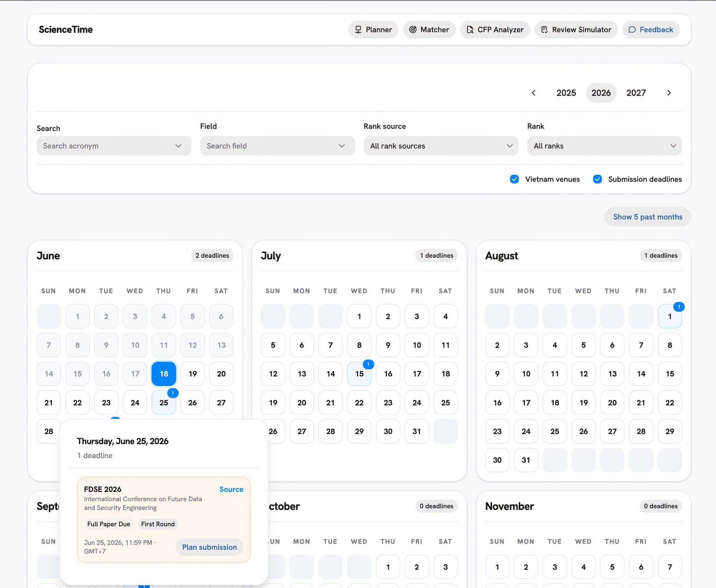Select June 28

(49, 431)
